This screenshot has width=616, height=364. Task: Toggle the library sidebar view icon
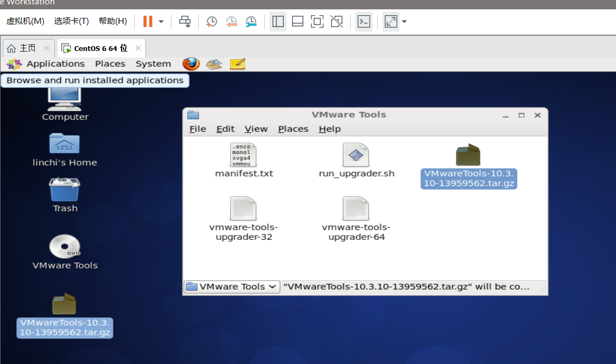pos(278,21)
